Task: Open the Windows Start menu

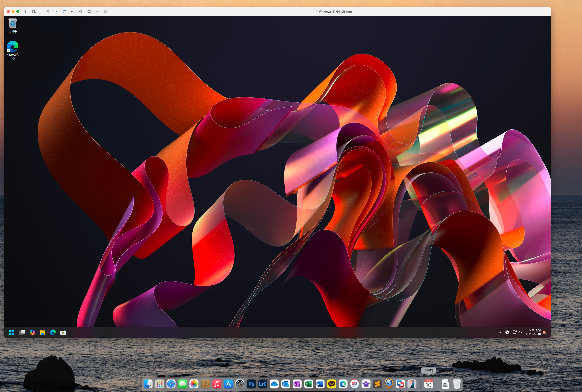Action: (x=11, y=332)
